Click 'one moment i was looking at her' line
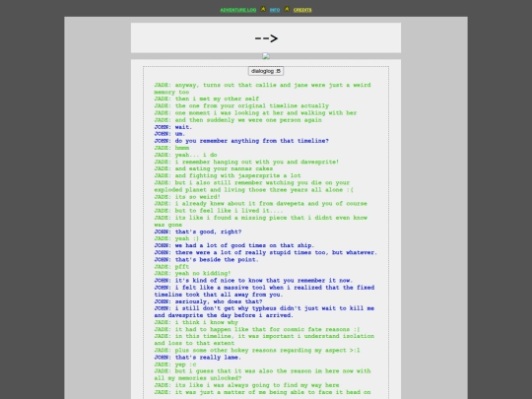The width and height of the screenshot is (532, 399). [255, 112]
